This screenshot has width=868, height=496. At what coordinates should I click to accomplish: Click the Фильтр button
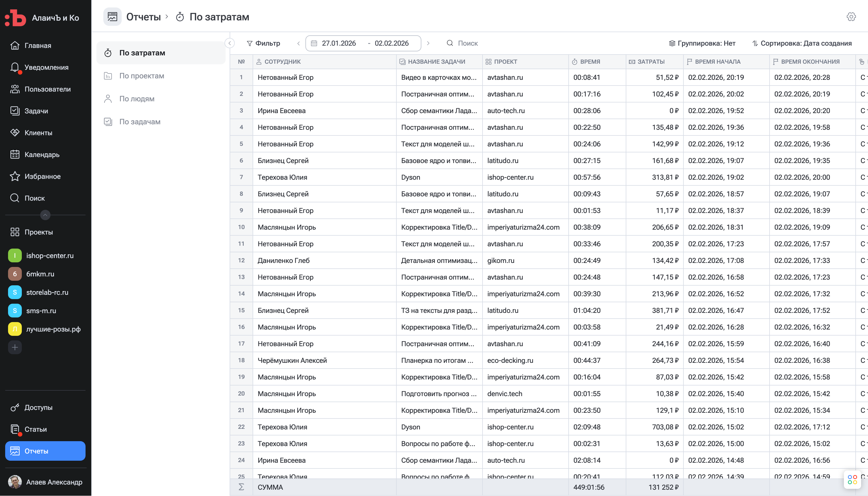tap(263, 43)
